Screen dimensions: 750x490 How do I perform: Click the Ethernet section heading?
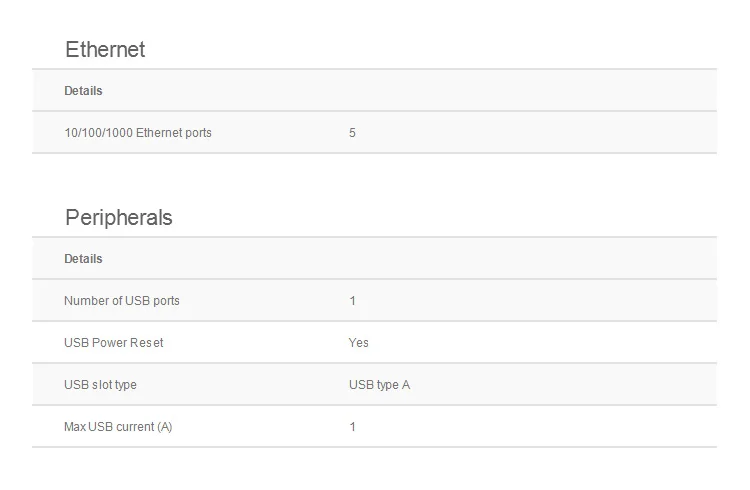point(105,49)
